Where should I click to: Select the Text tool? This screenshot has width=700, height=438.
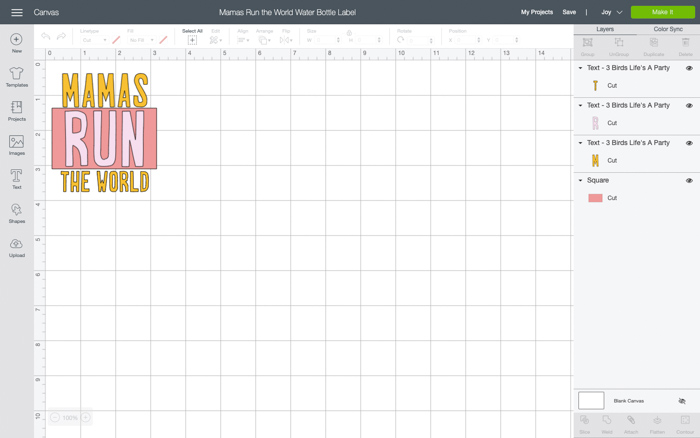click(x=17, y=179)
